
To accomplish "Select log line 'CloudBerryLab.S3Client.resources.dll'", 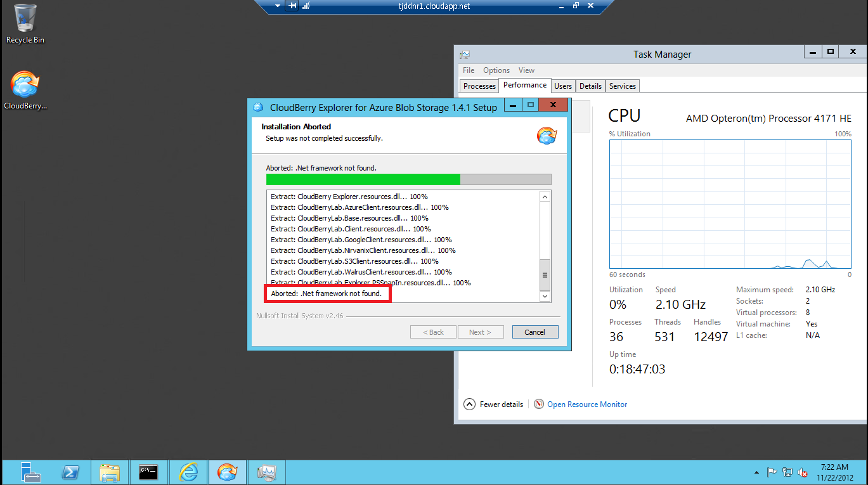I will point(354,261).
